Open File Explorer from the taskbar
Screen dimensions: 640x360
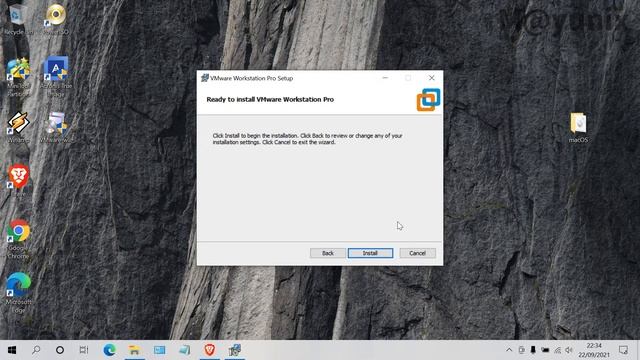(x=134, y=350)
